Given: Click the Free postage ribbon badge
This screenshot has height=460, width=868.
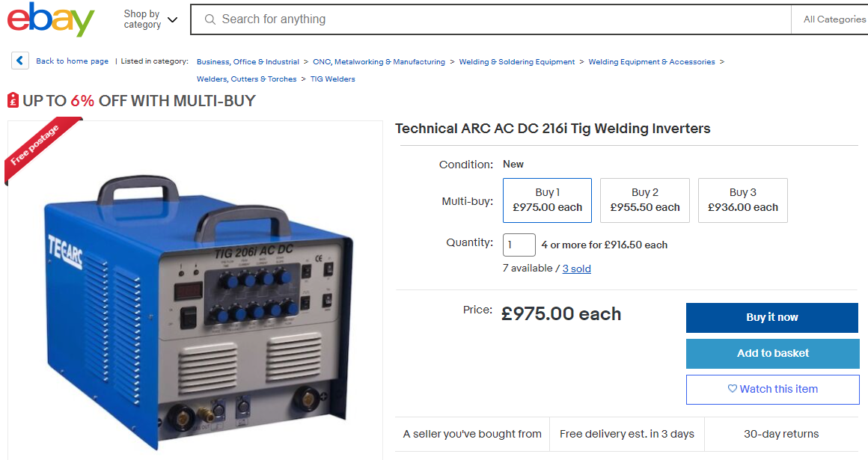Looking at the screenshot, I should click(39, 150).
